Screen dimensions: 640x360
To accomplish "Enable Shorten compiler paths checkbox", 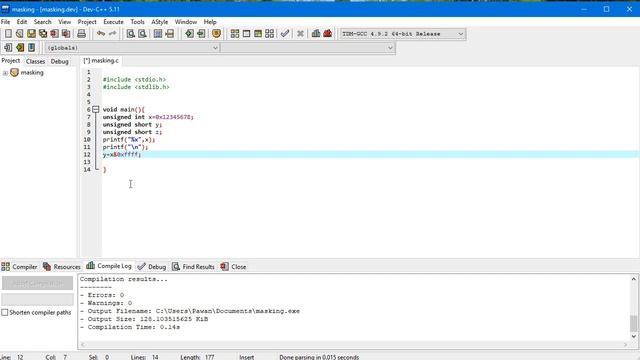I will coord(5,312).
